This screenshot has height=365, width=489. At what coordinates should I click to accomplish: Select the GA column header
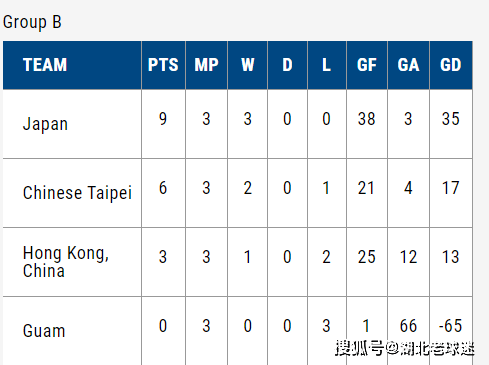pos(408,65)
